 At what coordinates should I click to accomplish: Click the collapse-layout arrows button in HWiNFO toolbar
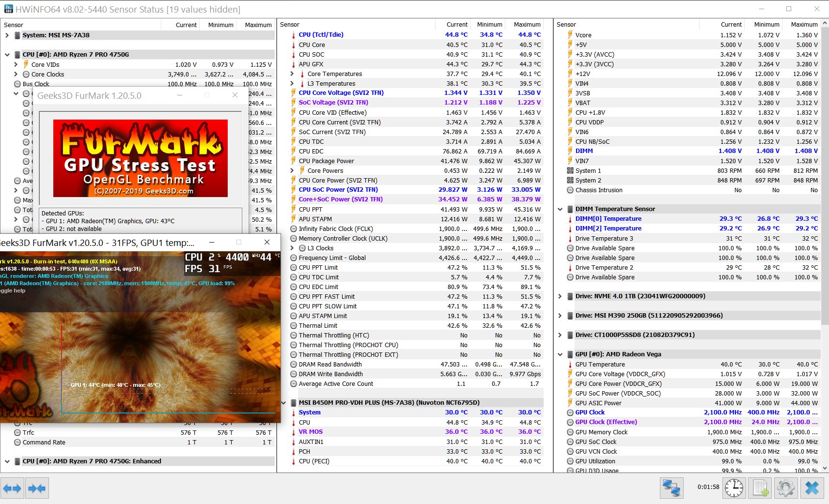[37, 489]
